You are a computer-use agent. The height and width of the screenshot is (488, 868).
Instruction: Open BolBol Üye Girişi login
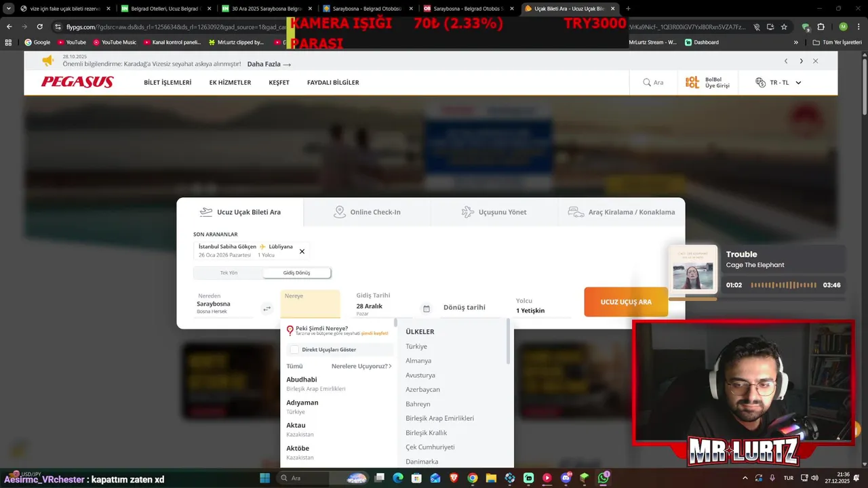point(707,83)
